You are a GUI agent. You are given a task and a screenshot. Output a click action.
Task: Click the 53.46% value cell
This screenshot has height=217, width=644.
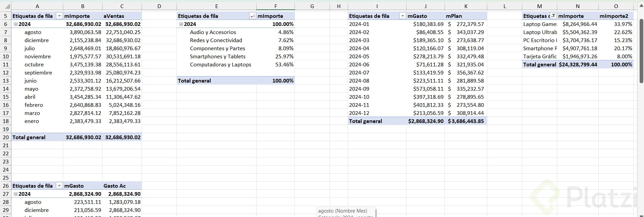click(276, 64)
